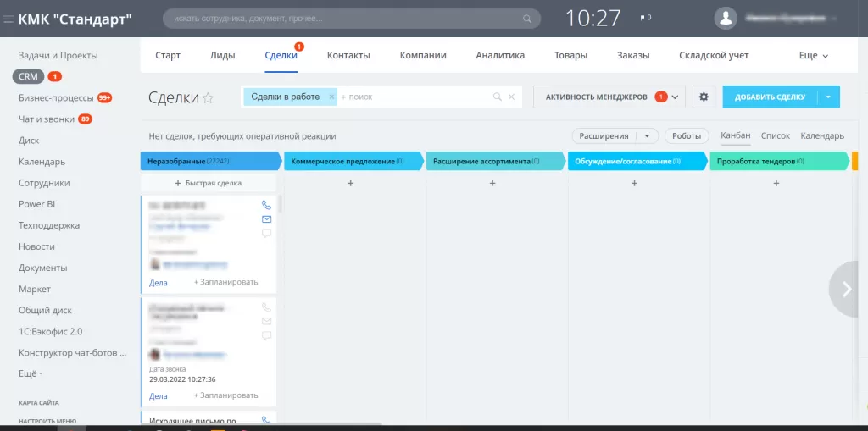Open settings with the gear icon

click(x=703, y=97)
